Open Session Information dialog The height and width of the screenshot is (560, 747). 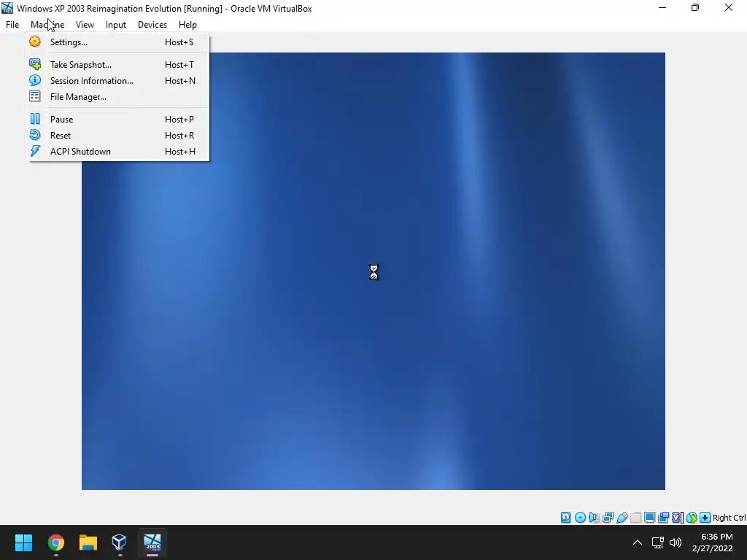pos(119,80)
